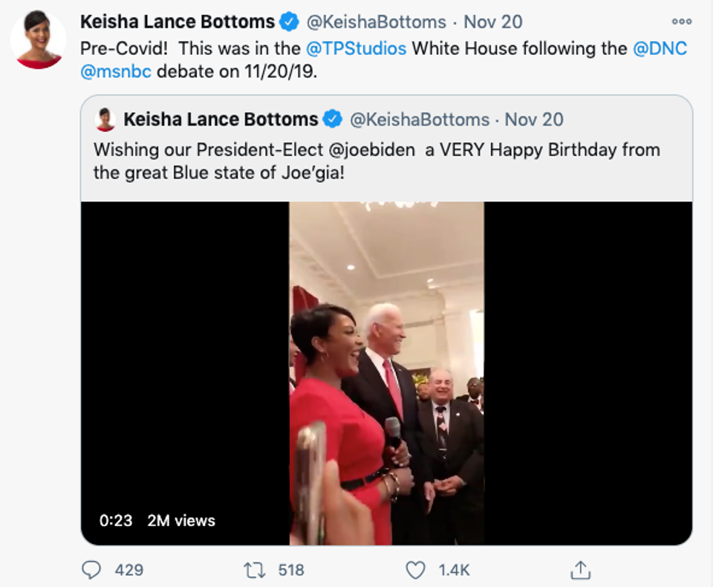The width and height of the screenshot is (728, 587).
Task: Click the retweet arrows icon
Action: [x=254, y=570]
